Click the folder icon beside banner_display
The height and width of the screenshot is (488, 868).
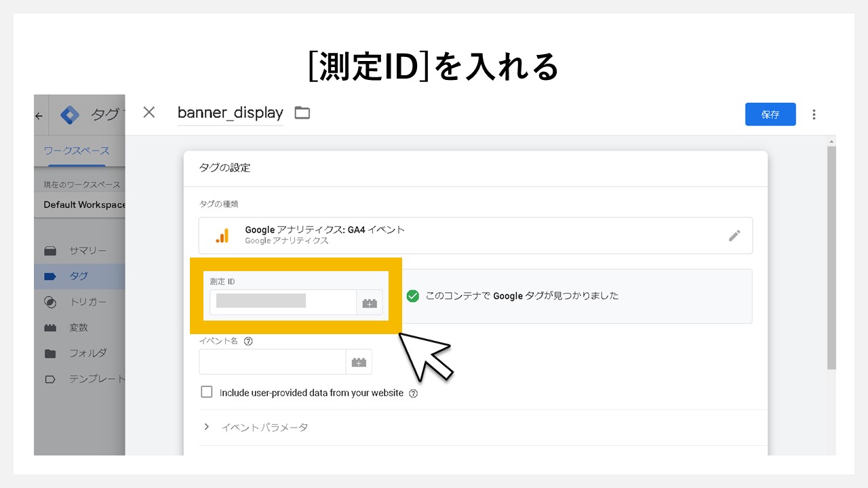click(x=301, y=113)
